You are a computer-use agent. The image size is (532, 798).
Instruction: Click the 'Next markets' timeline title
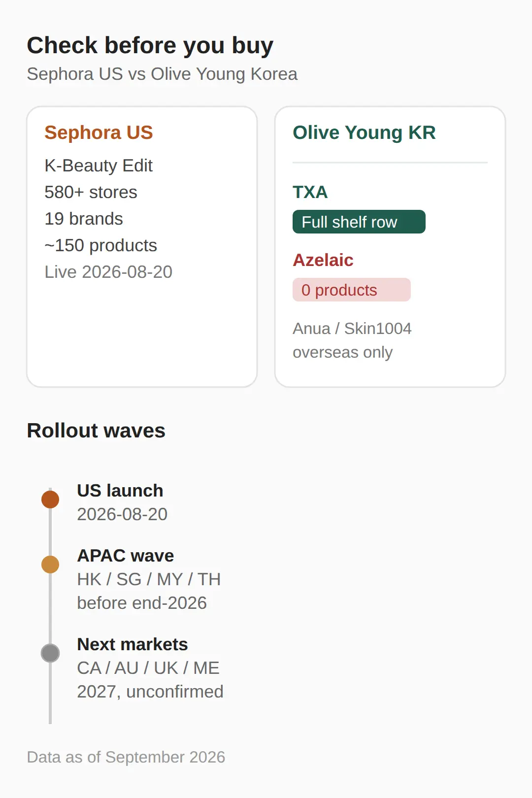(133, 644)
